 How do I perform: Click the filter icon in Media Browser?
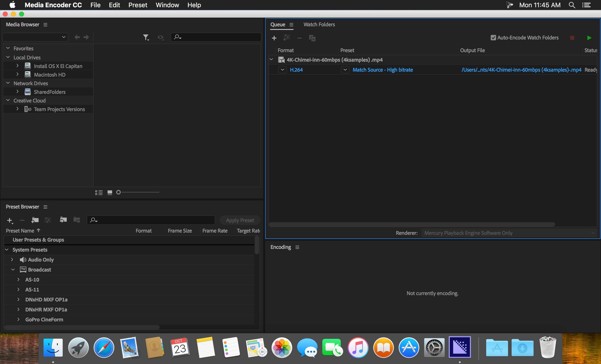tap(146, 37)
